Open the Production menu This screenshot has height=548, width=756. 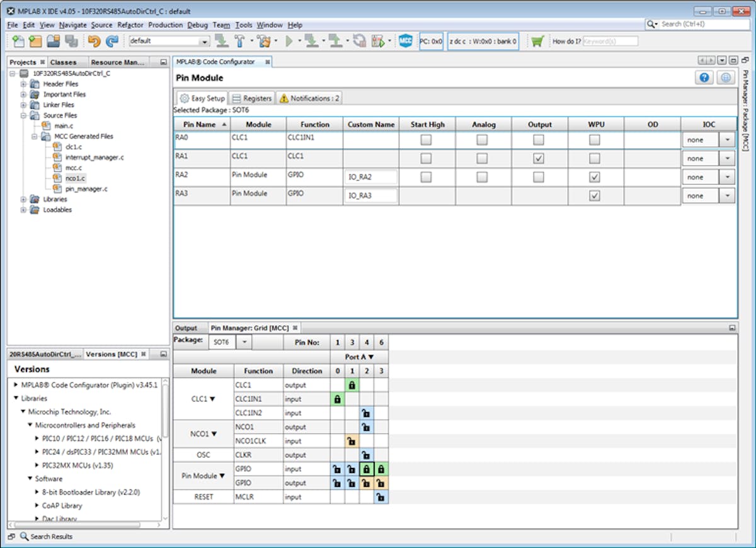(165, 25)
